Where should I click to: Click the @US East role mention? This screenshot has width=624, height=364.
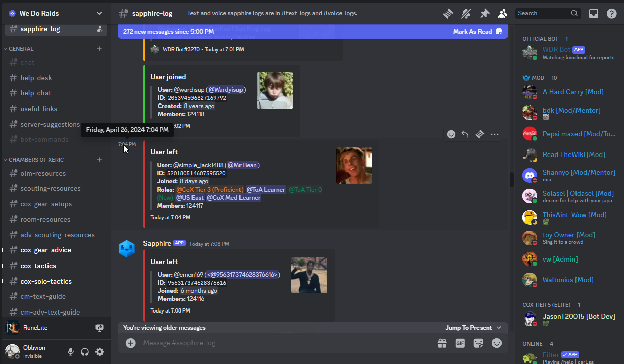189,198
